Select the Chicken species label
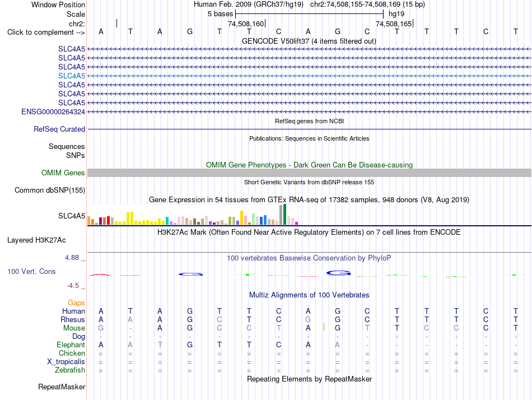532x400 pixels. click(72, 353)
